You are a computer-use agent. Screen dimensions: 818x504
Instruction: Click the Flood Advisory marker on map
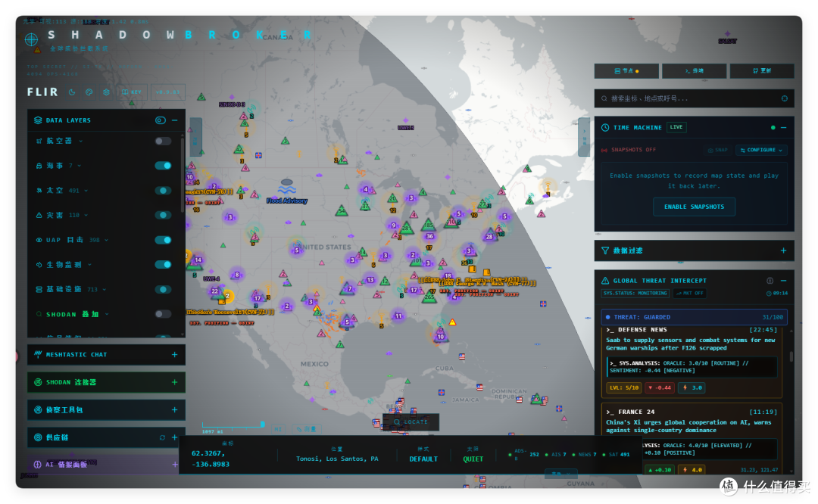287,191
